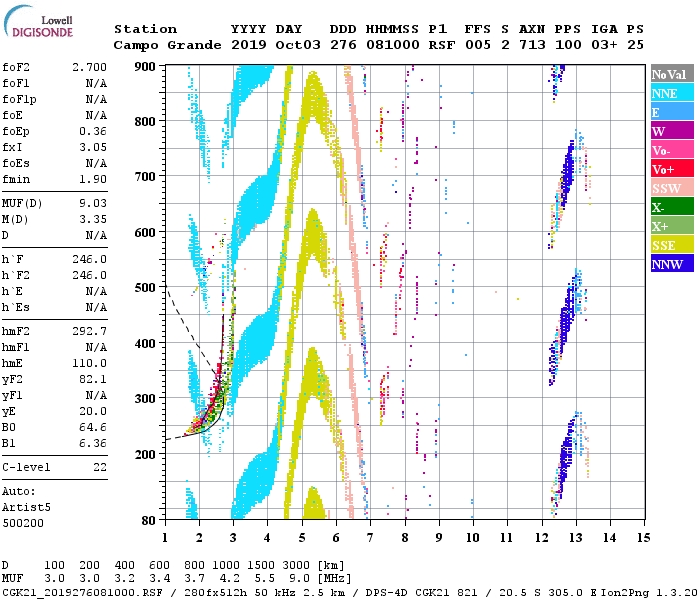This screenshot has height=600, width=700.
Task: Click the MUF 4.2 value for 1000 km
Action: pyautogui.click(x=229, y=579)
